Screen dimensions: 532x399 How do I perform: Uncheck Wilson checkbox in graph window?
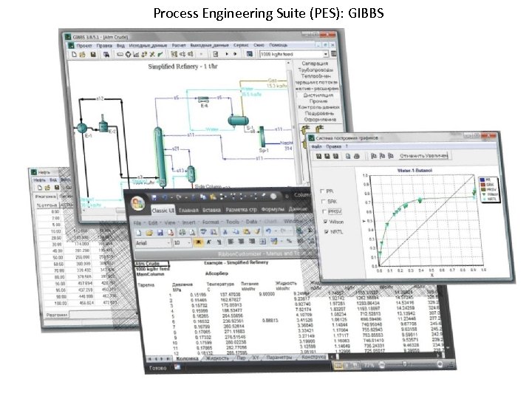coord(325,222)
